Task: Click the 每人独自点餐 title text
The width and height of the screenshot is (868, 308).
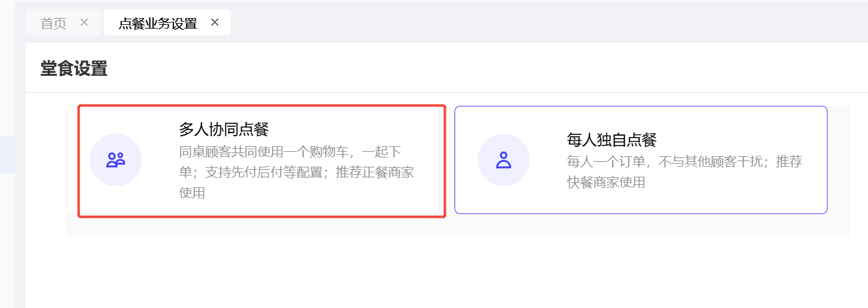Action: tap(612, 139)
